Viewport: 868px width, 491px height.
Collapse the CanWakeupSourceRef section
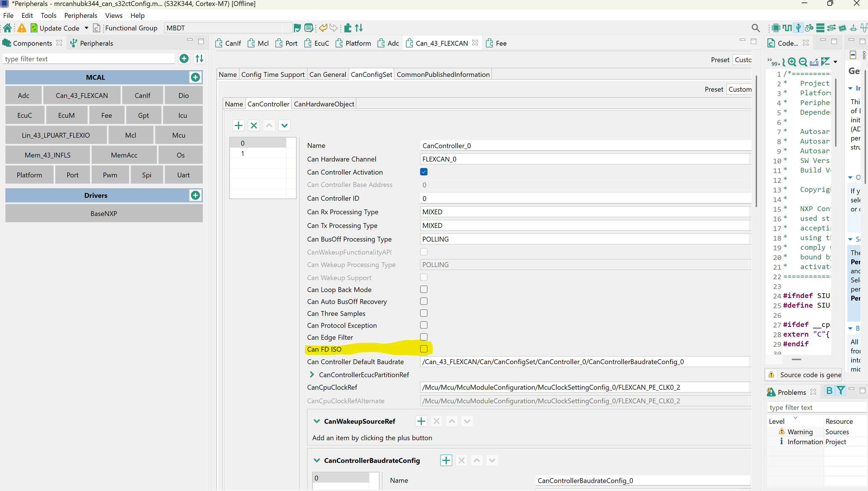[317, 421]
